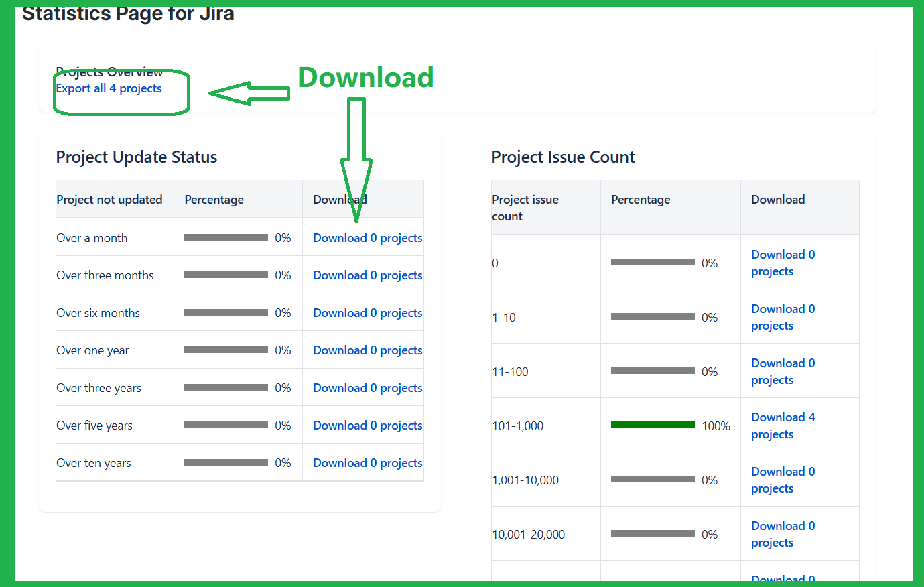Click the 0% value in the 11-100 row
The height and width of the screenshot is (587, 924).
coord(710,372)
